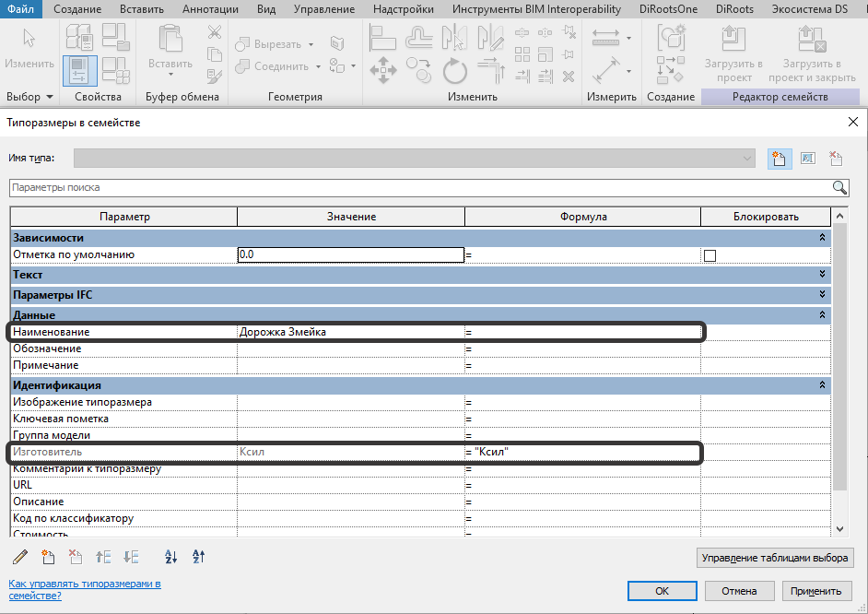Click the magnifier icon in parameter search

click(x=839, y=188)
